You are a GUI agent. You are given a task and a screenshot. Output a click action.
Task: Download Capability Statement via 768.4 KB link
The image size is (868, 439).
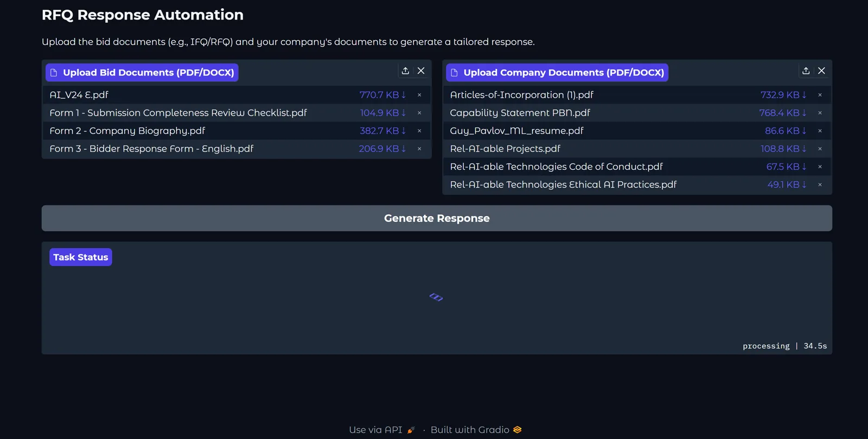tap(783, 113)
